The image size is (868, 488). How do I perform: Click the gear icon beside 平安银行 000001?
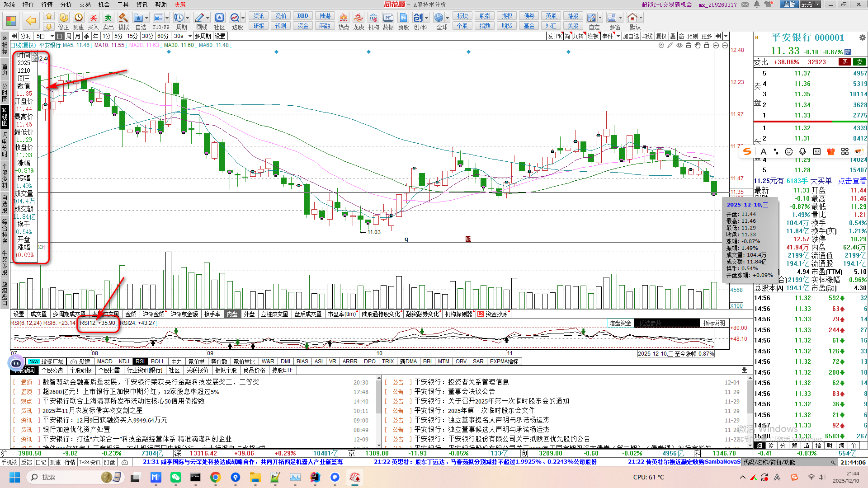tap(862, 38)
